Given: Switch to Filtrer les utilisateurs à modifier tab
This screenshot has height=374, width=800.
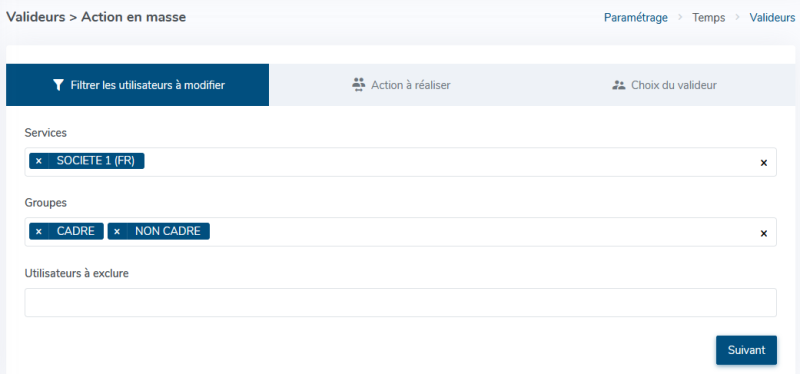Looking at the screenshot, I should 138,85.
